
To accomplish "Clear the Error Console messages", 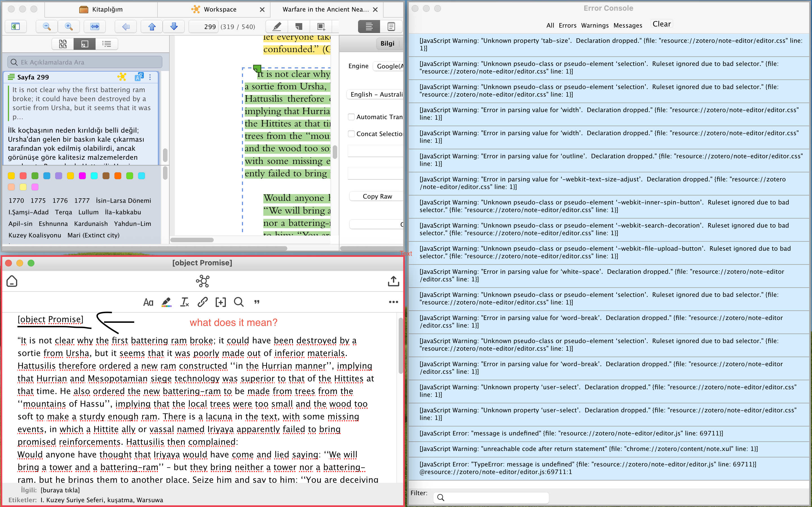I will point(661,23).
